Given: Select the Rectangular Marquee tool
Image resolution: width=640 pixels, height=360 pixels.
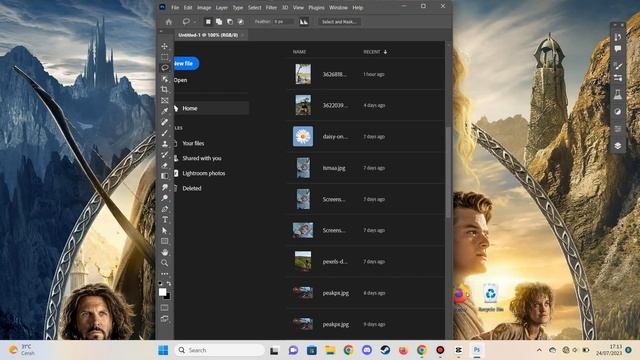Looking at the screenshot, I should click(164, 57).
